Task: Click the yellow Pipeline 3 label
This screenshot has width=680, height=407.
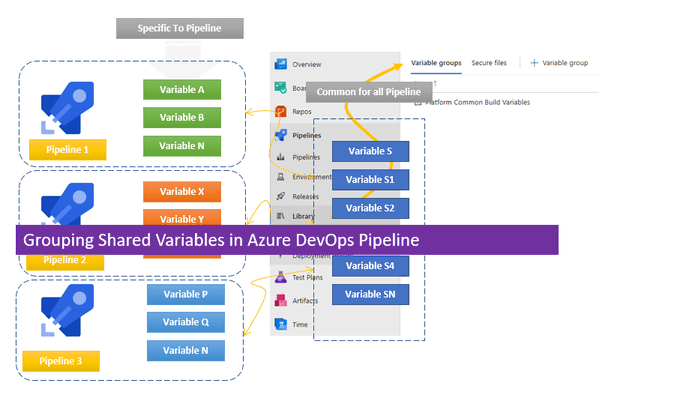Action: 61,361
